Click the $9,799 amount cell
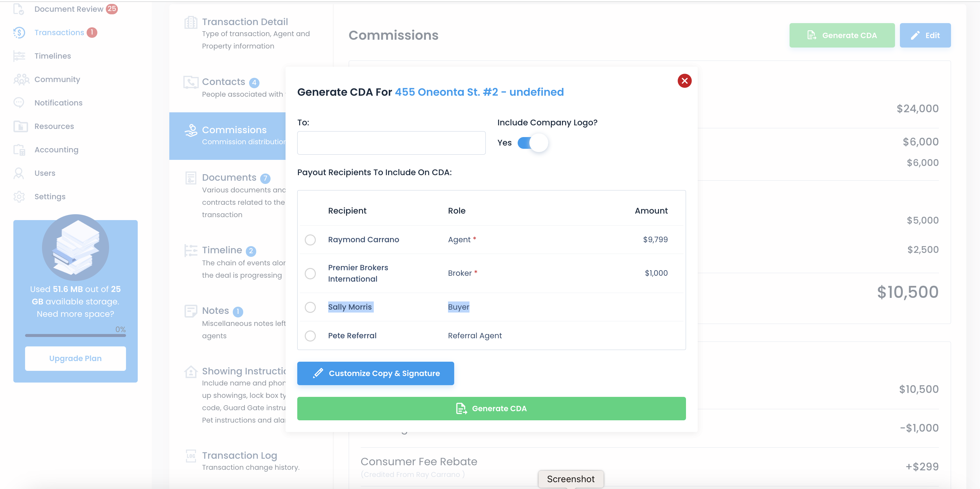Image resolution: width=980 pixels, height=489 pixels. pyautogui.click(x=655, y=240)
